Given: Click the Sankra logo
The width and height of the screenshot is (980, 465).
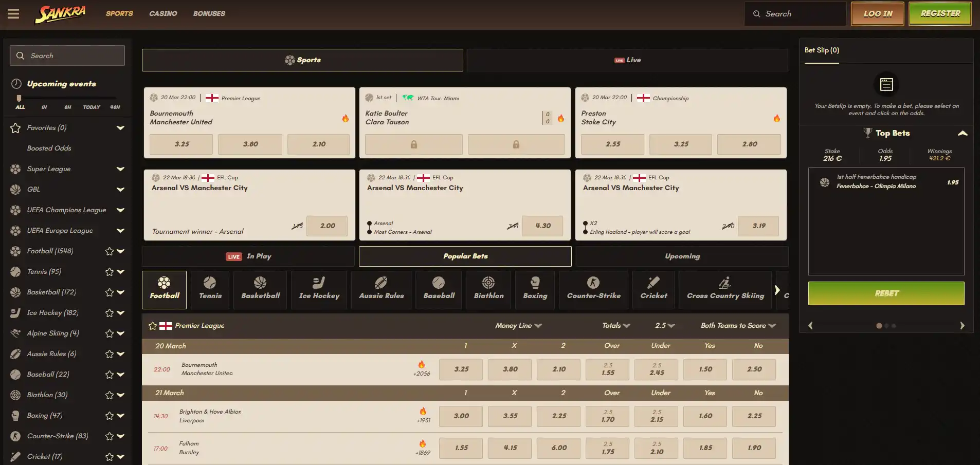Looking at the screenshot, I should tap(60, 14).
